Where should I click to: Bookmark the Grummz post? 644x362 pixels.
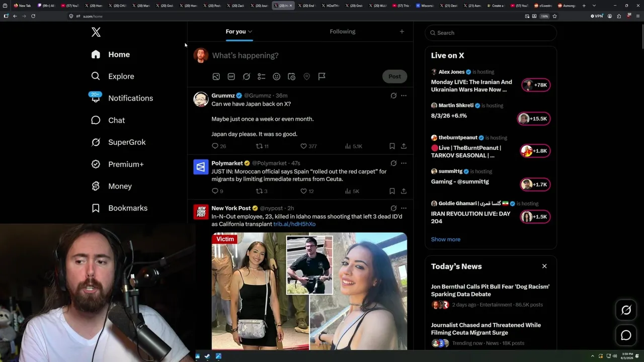click(392, 146)
